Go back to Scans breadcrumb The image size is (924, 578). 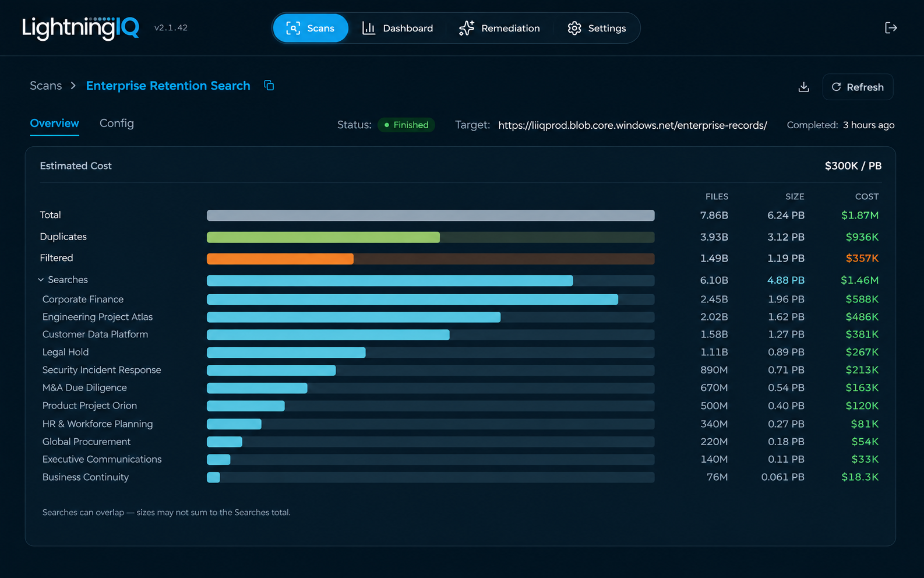pyautogui.click(x=46, y=86)
